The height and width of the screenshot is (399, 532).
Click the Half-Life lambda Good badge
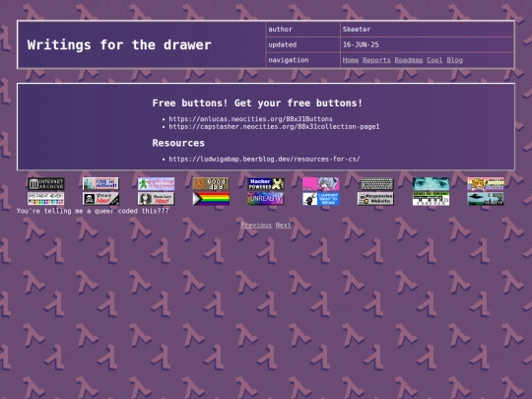[211, 184]
